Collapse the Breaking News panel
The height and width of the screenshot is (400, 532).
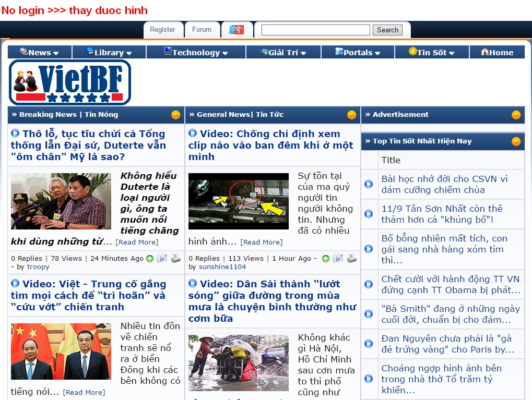point(176,115)
